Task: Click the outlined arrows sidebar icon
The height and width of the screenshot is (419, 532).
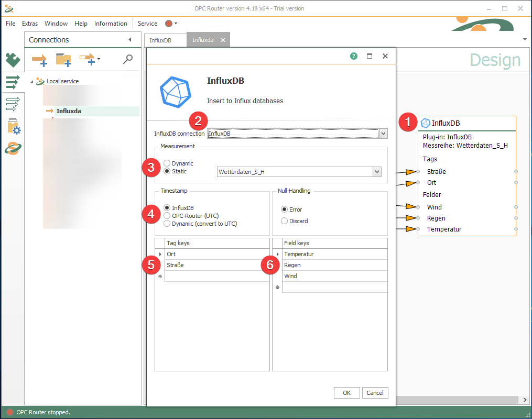Action: (13, 104)
